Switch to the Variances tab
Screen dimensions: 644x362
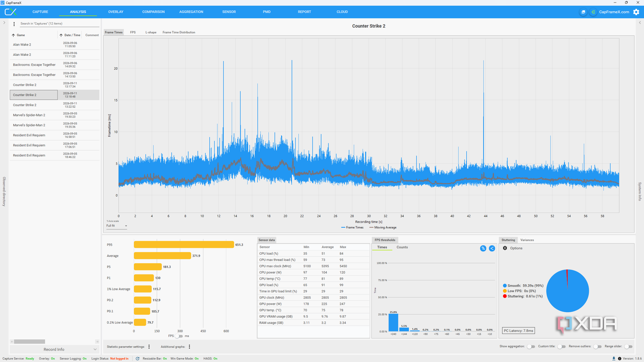[x=527, y=240]
